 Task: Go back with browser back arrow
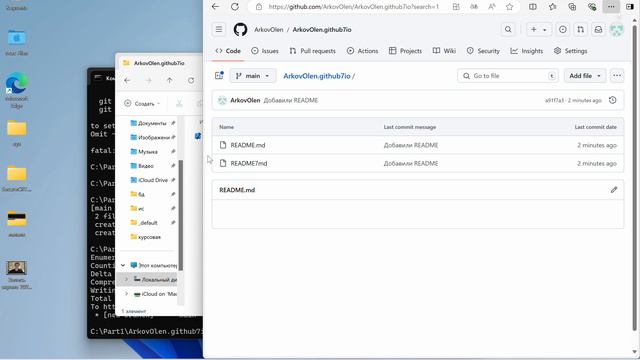[x=215, y=7]
